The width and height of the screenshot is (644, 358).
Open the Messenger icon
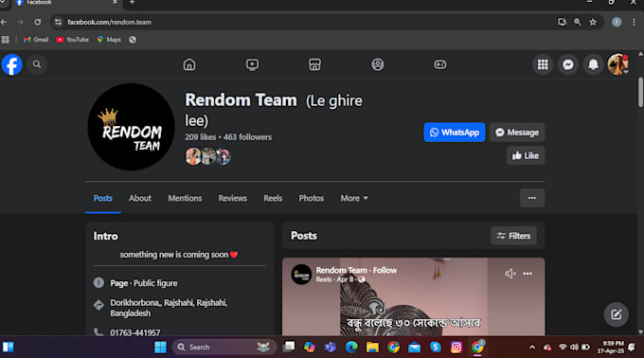point(568,64)
